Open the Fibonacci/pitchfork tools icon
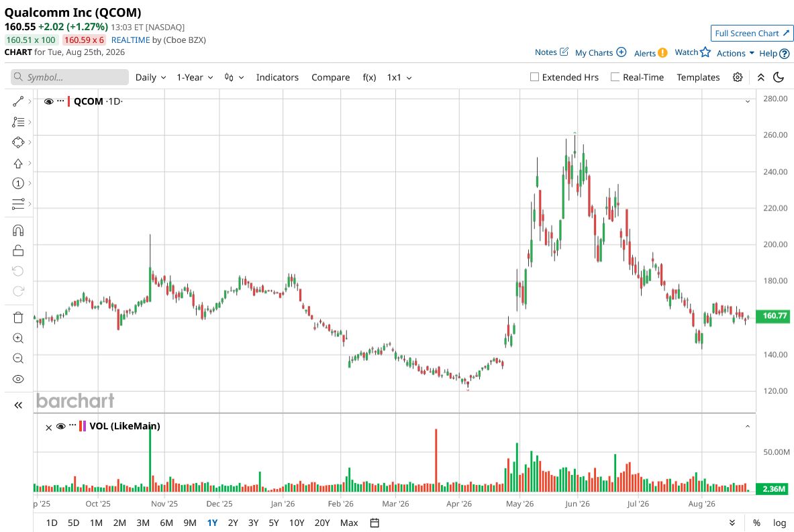The width and height of the screenshot is (794, 532). click(17, 122)
